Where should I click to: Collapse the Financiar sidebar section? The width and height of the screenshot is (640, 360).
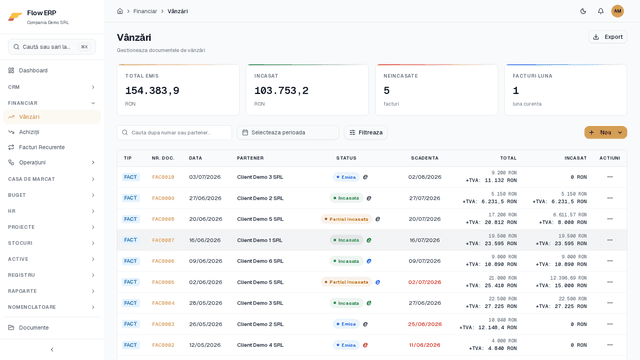52,103
